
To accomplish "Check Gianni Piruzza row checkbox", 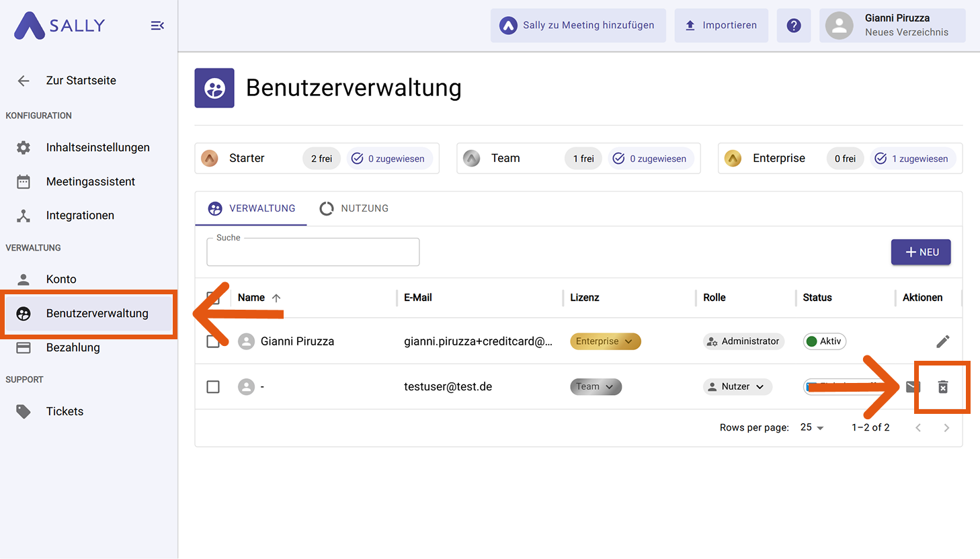I will point(213,341).
